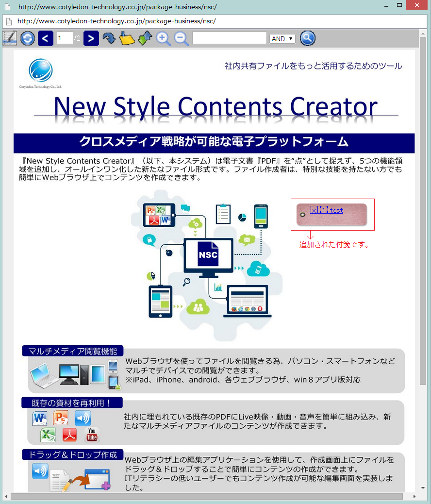Image resolution: width=431 pixels, height=504 pixels.
Task: Minimize the browser window
Action: click(x=386, y=6)
